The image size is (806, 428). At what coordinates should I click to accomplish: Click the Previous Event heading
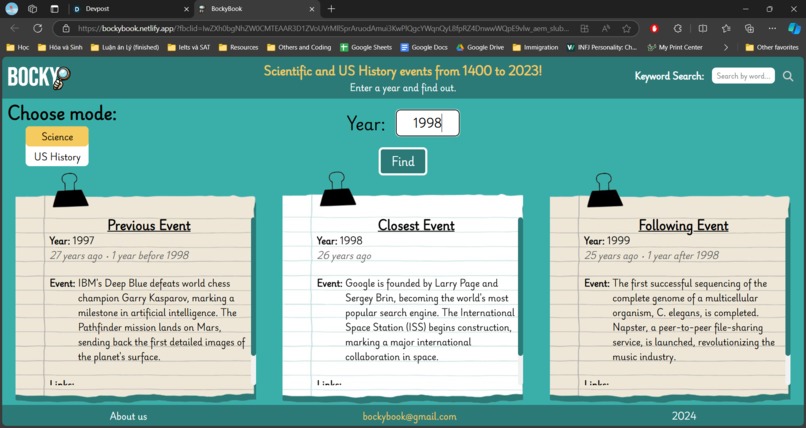[149, 226]
